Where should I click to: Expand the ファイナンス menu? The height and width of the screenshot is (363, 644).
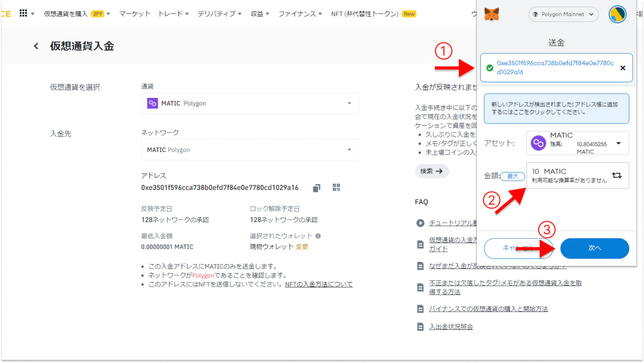300,14
